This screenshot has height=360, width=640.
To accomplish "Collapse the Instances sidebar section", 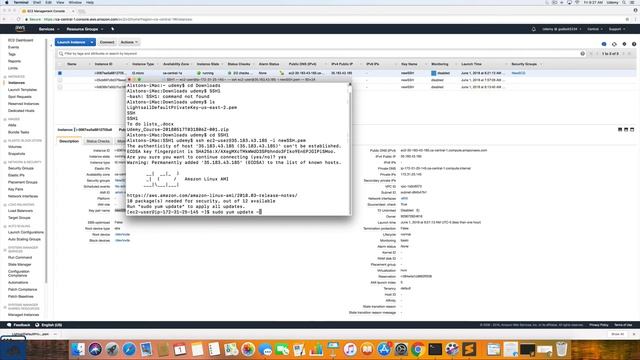I will [x=5, y=77].
